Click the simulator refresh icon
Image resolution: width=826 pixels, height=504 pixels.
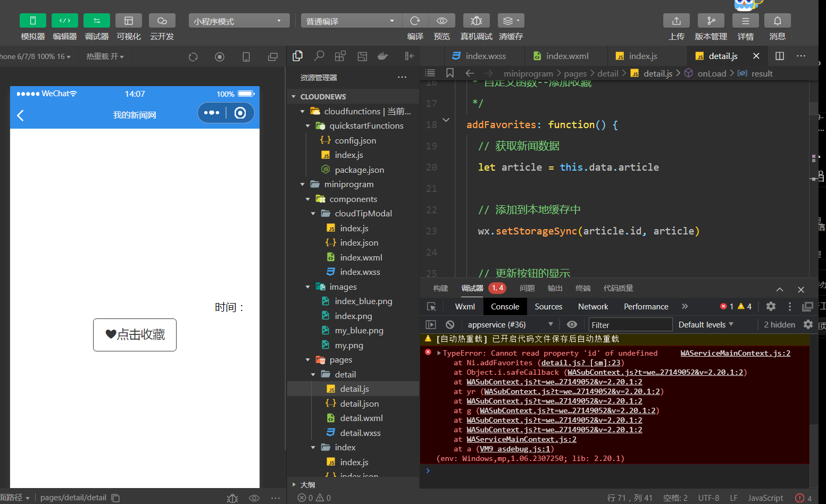193,57
